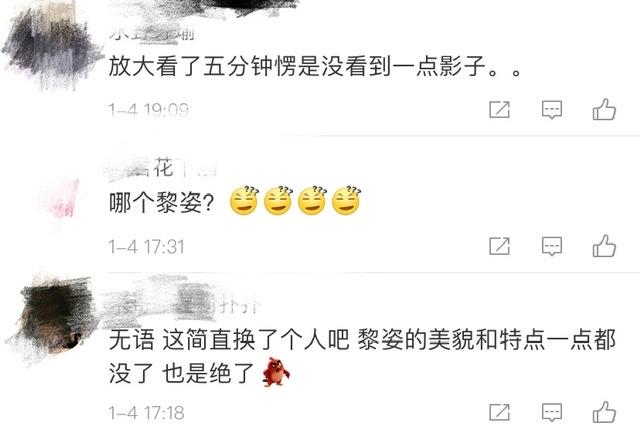Image resolution: width=640 pixels, height=438 pixels.
Task: Open the first commenter's blurred avatar
Action: (x=52, y=46)
